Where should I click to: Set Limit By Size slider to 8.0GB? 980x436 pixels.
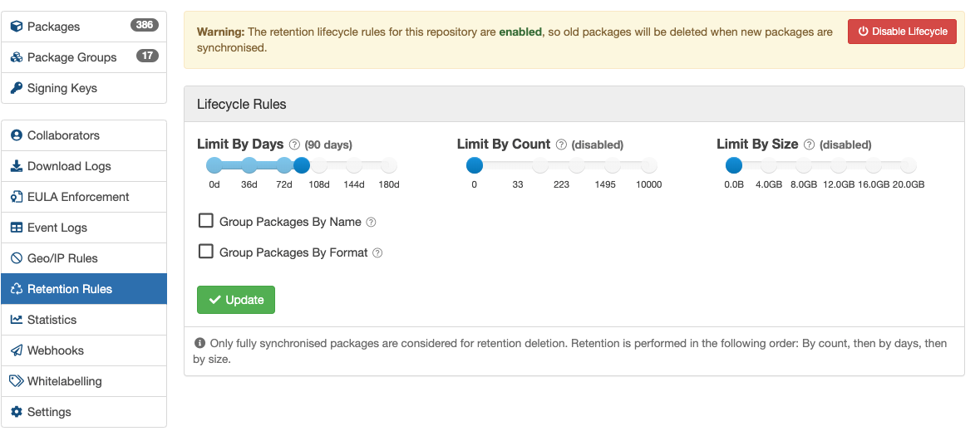[x=803, y=165]
